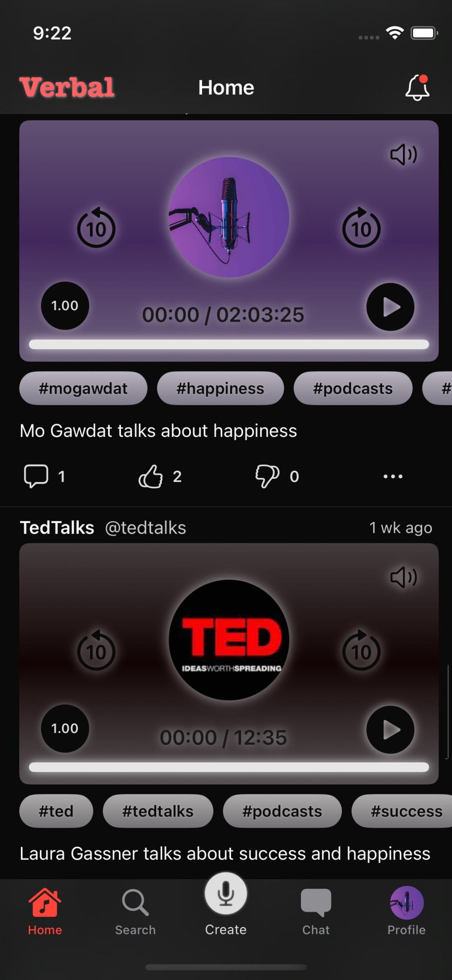Open comments on Mo Gawdat post
This screenshot has height=980, width=452.
coord(44,476)
